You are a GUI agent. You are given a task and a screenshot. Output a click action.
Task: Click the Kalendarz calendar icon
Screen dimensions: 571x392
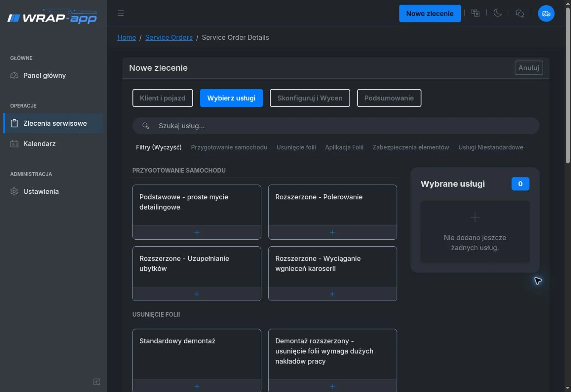pos(14,144)
